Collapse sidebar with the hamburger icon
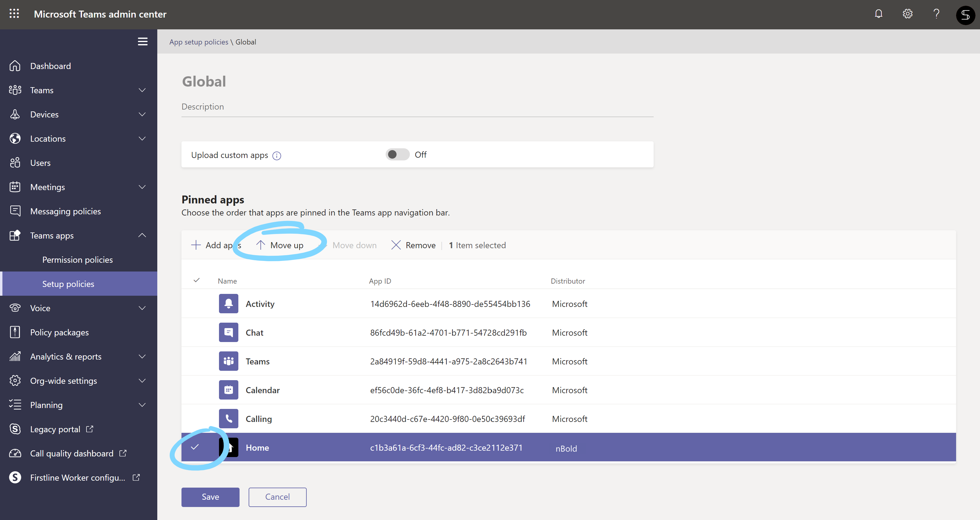980x520 pixels. point(143,41)
